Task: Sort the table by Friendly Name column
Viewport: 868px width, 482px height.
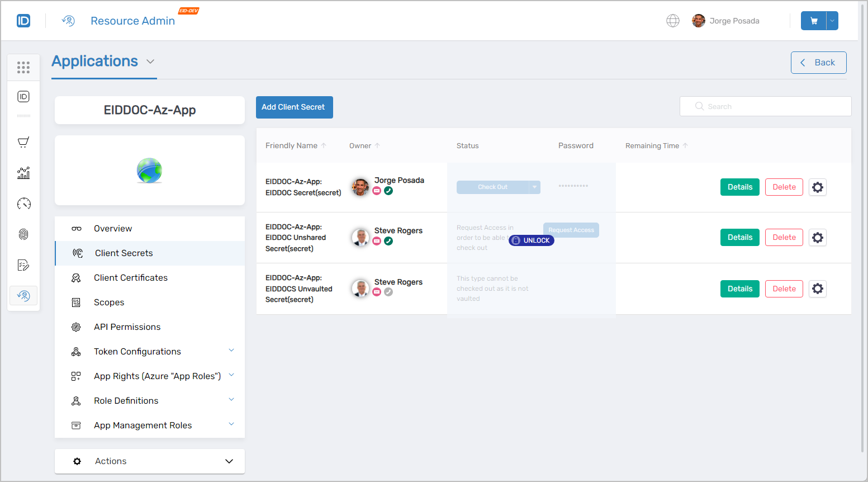Action: coord(292,146)
